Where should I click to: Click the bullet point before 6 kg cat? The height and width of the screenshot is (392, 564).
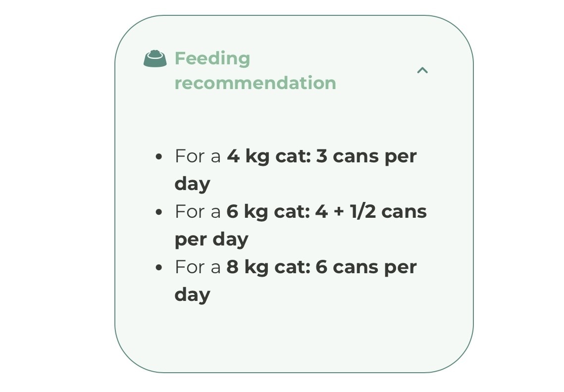158,212
